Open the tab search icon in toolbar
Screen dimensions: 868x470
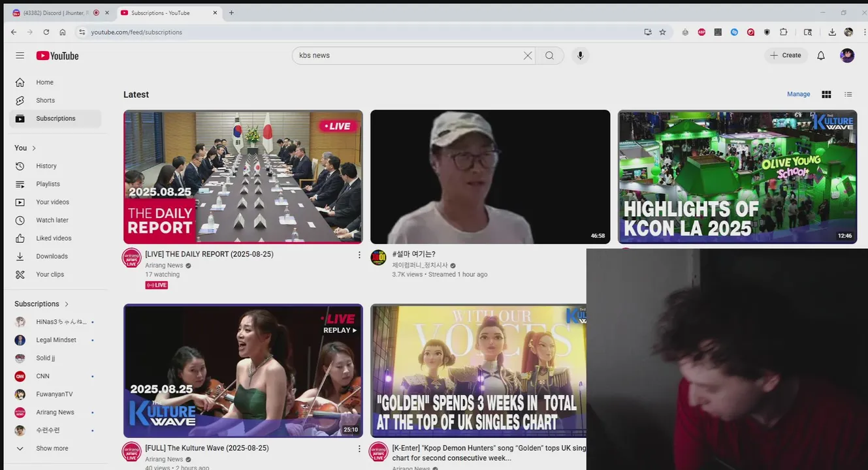(x=808, y=32)
